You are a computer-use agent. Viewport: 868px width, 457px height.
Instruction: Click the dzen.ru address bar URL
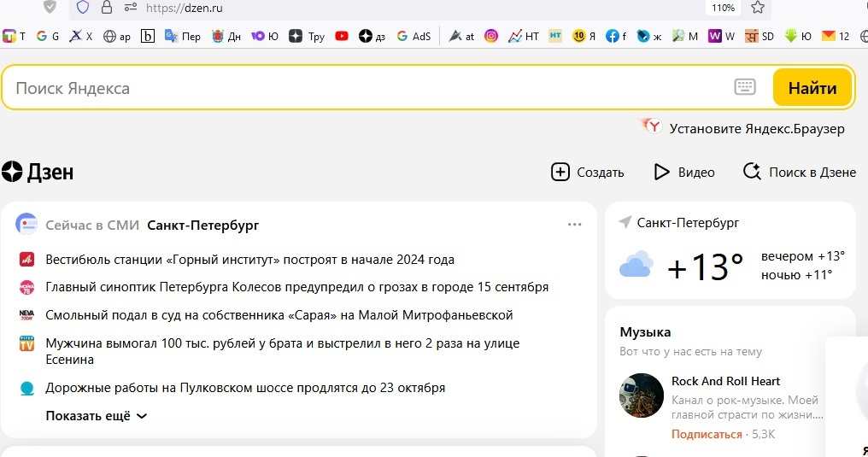pyautogui.click(x=185, y=8)
